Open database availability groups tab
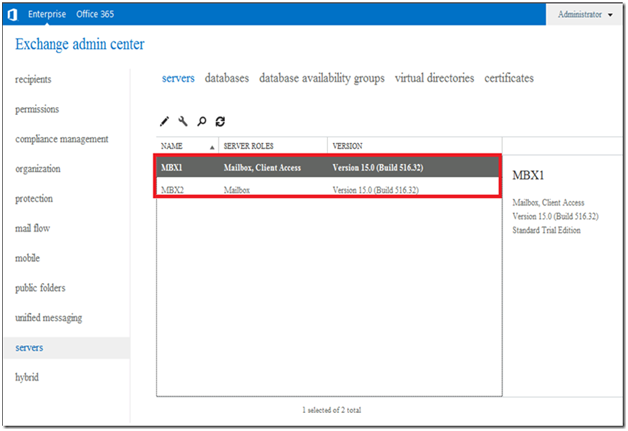 tap(322, 78)
